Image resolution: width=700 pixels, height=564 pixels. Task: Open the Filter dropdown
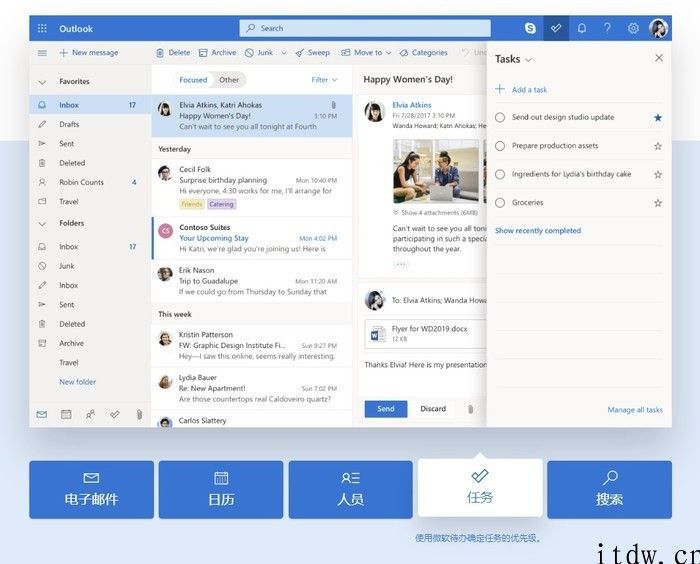324,80
